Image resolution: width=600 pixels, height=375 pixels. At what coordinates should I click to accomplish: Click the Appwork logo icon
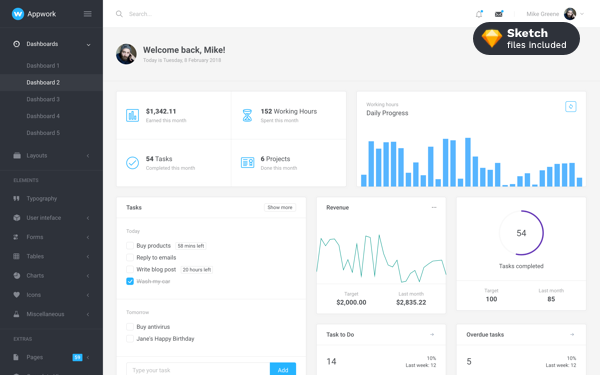(18, 14)
